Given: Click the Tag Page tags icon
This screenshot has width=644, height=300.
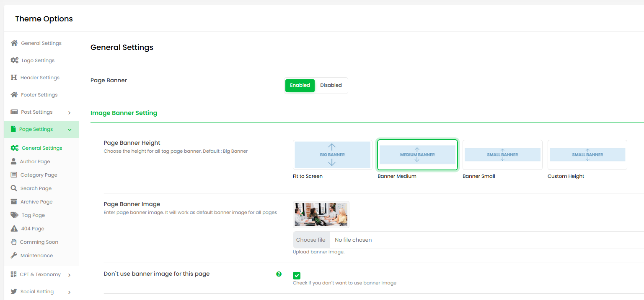Looking at the screenshot, I should [x=14, y=215].
